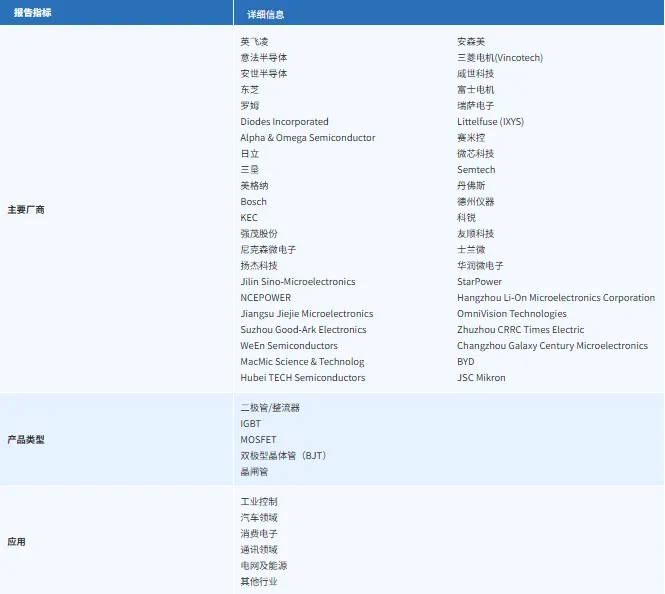Image resolution: width=665 pixels, height=594 pixels.
Task: Click the MOSFET product type
Action: click(x=258, y=440)
